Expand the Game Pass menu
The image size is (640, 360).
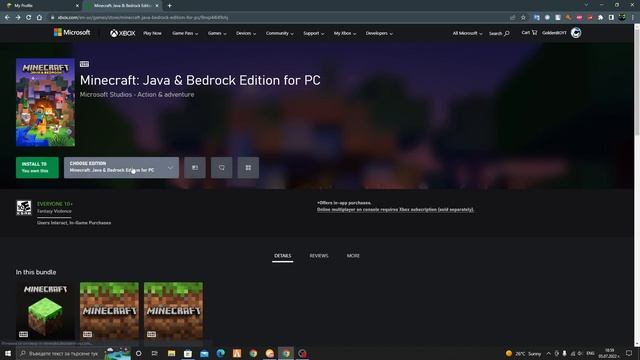185,33
